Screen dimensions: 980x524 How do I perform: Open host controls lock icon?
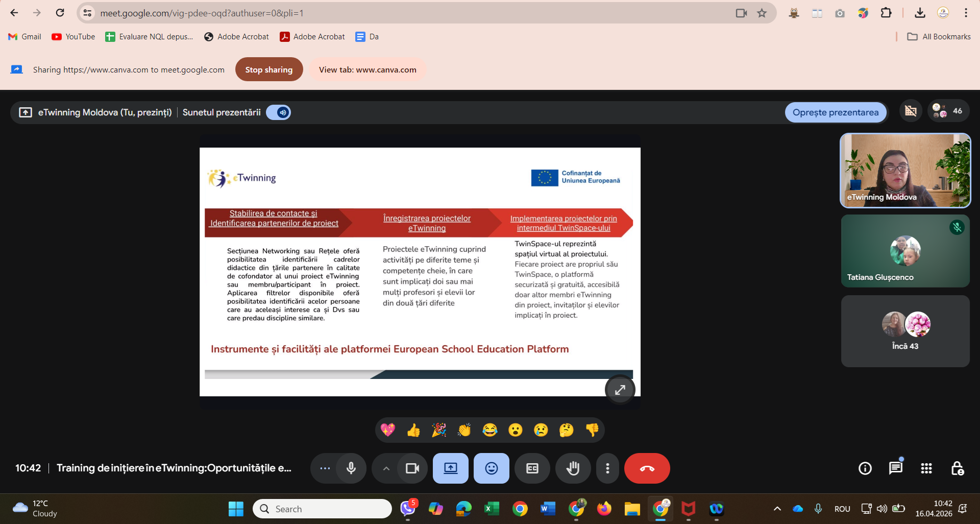[957, 468]
